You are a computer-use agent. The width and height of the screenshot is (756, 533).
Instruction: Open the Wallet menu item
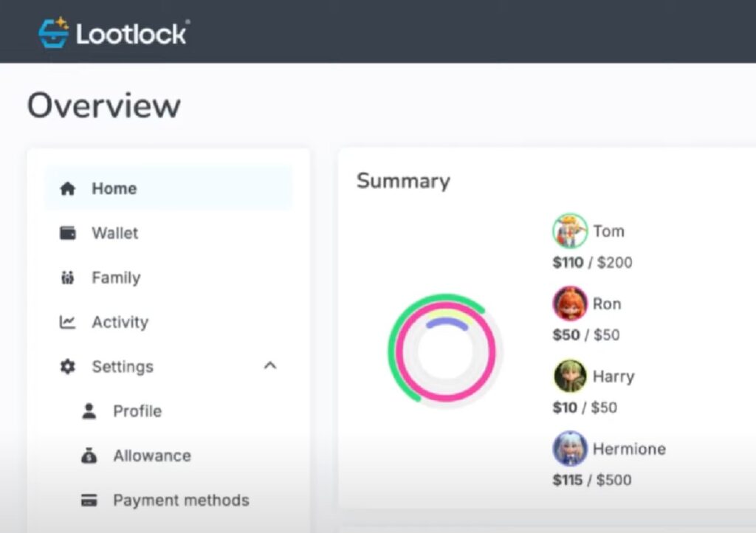[x=114, y=233]
